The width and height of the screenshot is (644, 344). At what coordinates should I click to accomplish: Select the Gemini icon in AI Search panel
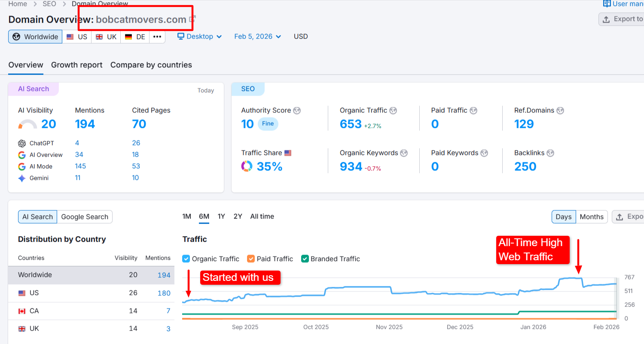22,178
